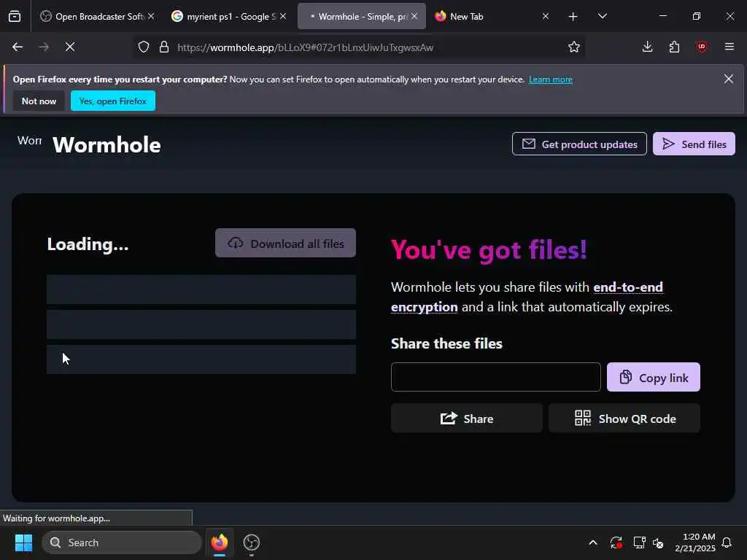Stop loading the page
The image size is (747, 560).
tap(70, 47)
